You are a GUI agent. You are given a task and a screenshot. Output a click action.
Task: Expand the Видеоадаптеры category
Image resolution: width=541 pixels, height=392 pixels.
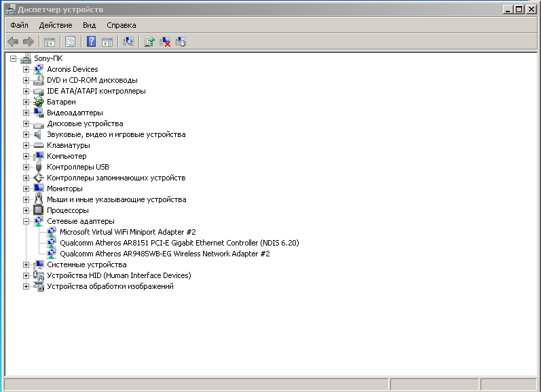pos(26,113)
